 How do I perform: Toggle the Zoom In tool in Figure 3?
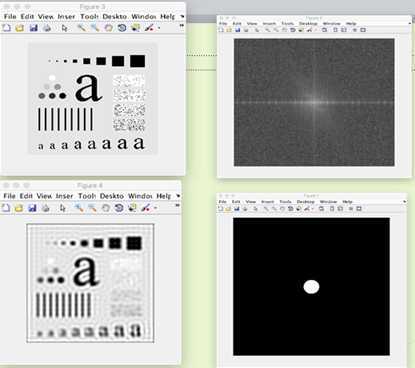(x=81, y=28)
